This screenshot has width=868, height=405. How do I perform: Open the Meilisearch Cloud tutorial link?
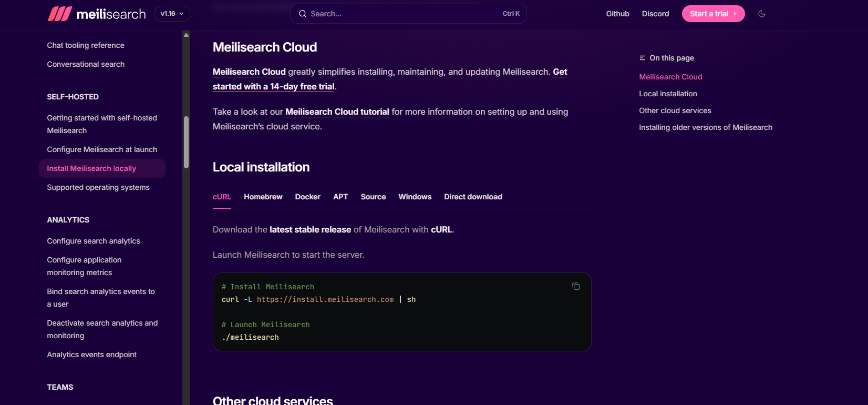pyautogui.click(x=337, y=112)
